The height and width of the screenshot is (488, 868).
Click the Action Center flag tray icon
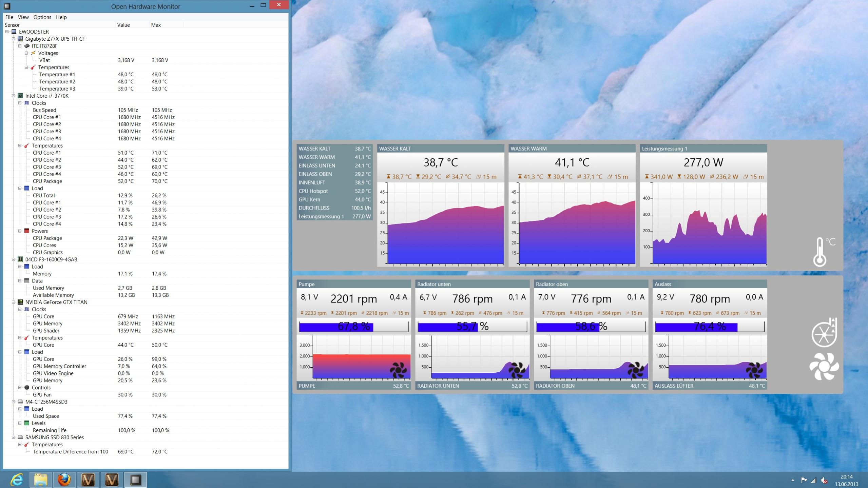coord(804,480)
